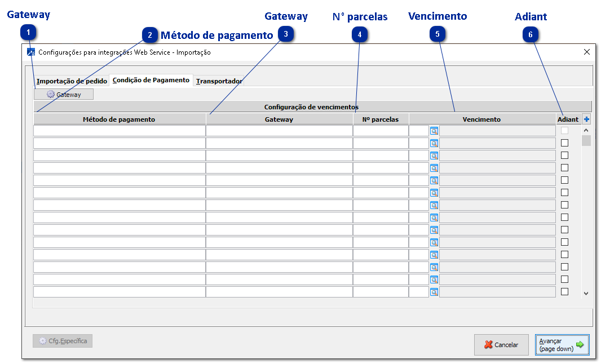Click the blue plus icon to add a row
The height and width of the screenshot is (364, 601).
coord(586,119)
